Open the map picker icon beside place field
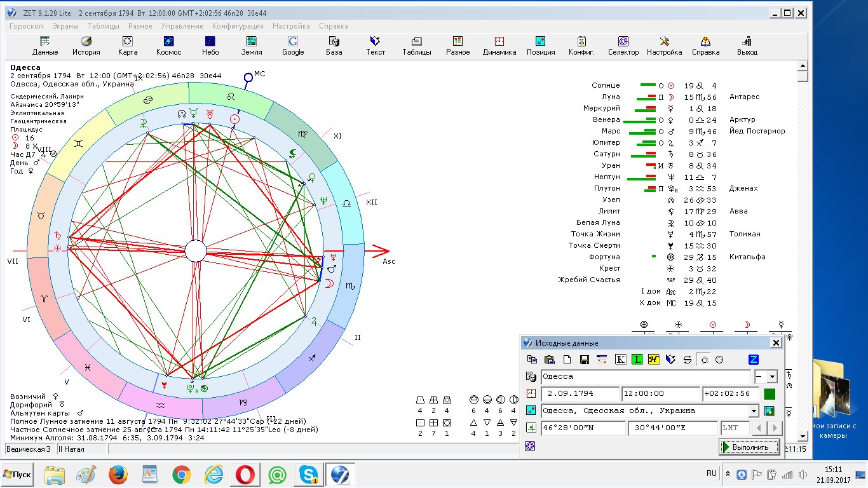Screen dimensions: 868x488 770,411
